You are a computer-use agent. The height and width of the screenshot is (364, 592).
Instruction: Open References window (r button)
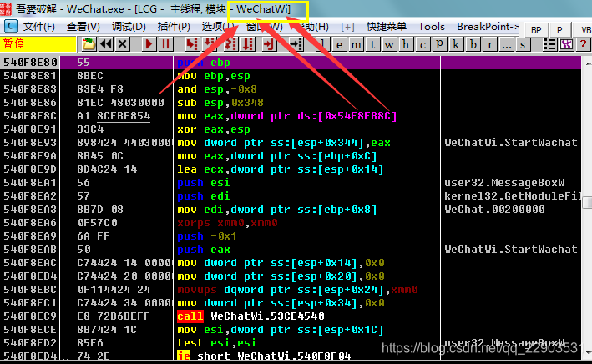(x=489, y=44)
